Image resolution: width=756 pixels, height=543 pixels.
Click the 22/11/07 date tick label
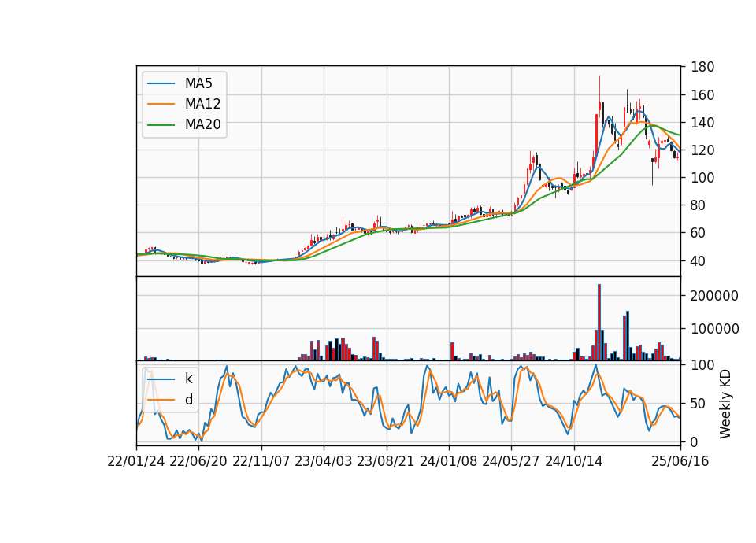(x=261, y=461)
